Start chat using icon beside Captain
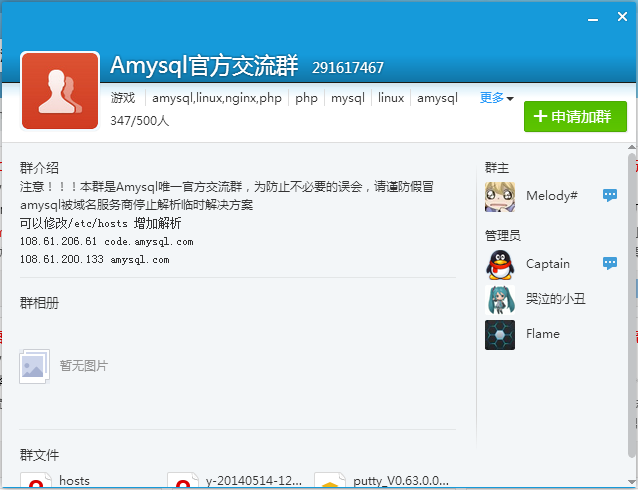This screenshot has width=638, height=490. 609,264
